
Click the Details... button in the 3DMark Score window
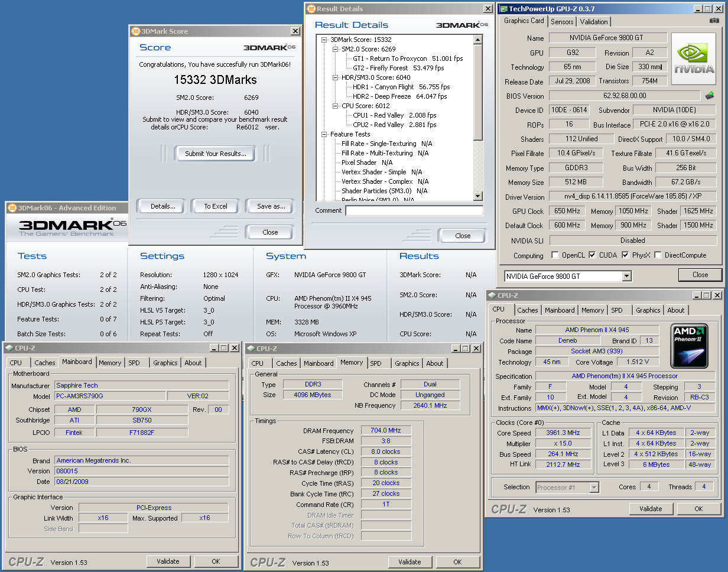coord(163,206)
